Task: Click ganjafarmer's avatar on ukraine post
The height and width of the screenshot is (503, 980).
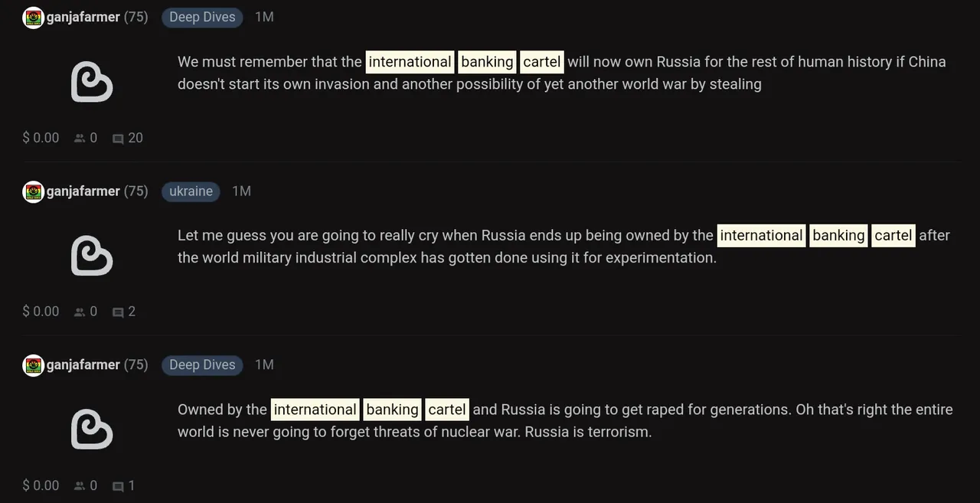Action: [x=34, y=191]
